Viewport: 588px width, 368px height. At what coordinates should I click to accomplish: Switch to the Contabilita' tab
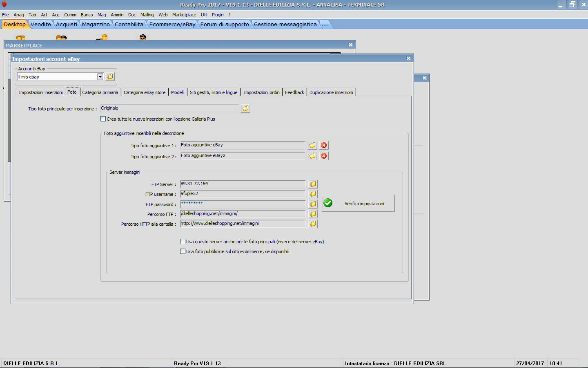click(129, 24)
